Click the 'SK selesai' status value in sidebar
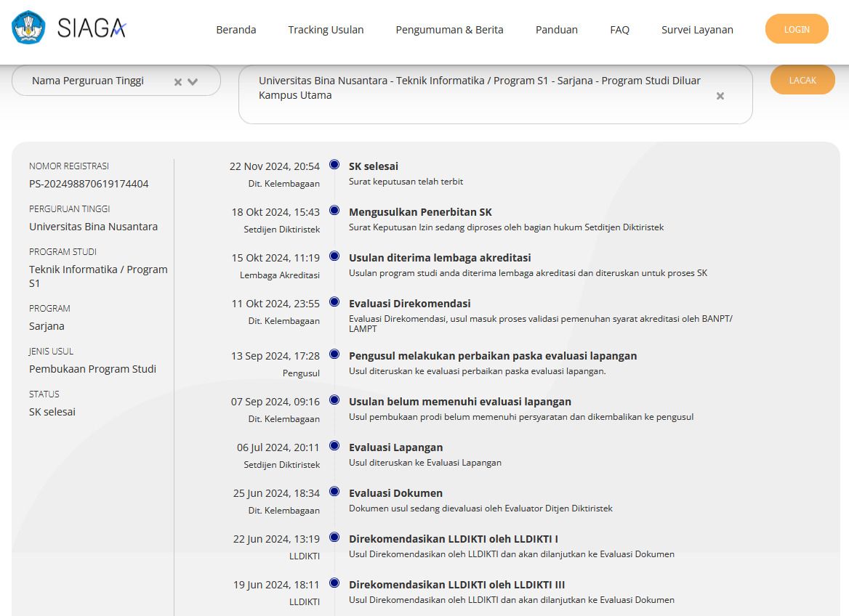The height and width of the screenshot is (616, 849). 52,412
